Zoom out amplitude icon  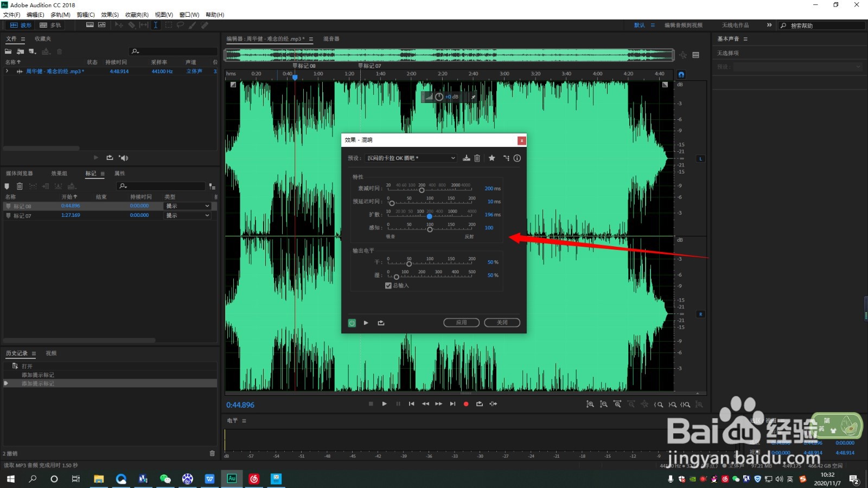[x=604, y=404]
